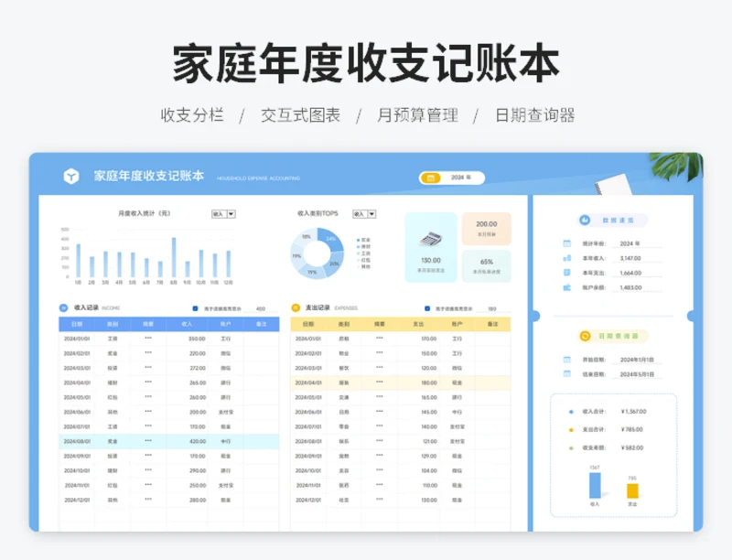The width and height of the screenshot is (732, 560).
Task: Click the 类别 header in the yellow expense table
Action: (344, 324)
